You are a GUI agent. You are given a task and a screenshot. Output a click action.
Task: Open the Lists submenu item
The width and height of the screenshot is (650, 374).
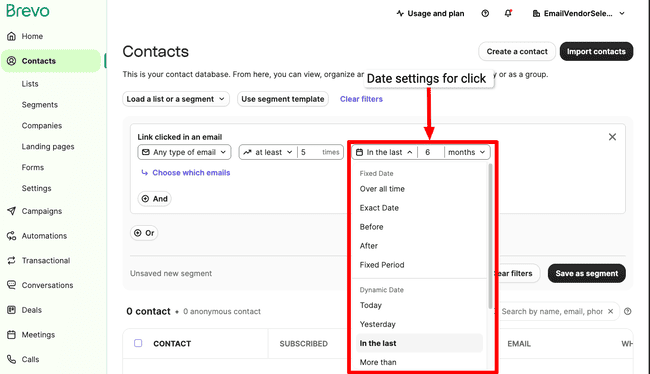pos(30,84)
